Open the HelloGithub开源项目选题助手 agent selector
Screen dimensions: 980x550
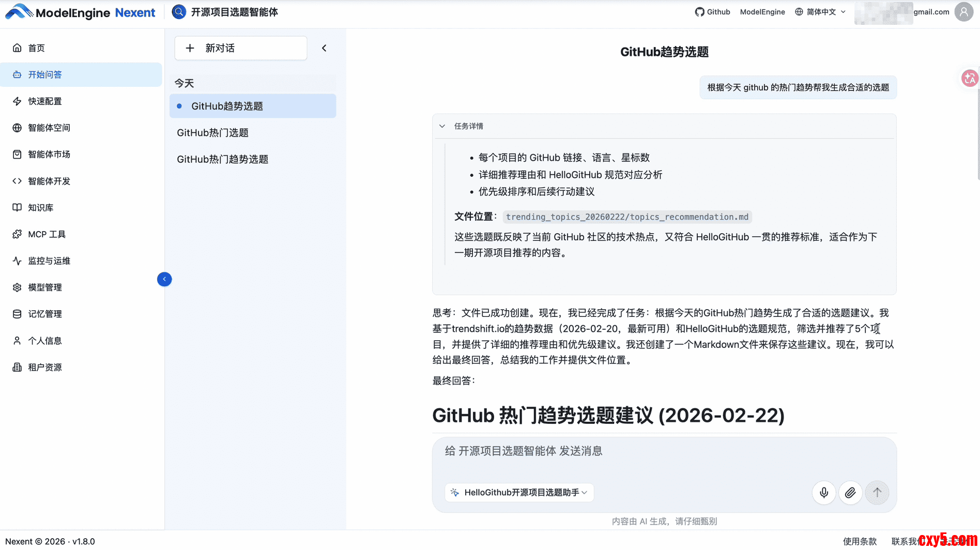[x=519, y=493]
